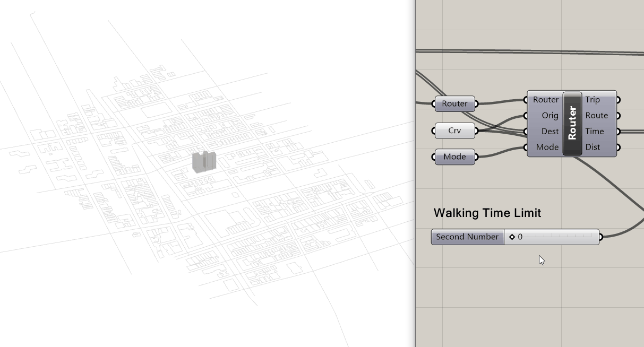Click the Time output of Router component

pos(595,132)
